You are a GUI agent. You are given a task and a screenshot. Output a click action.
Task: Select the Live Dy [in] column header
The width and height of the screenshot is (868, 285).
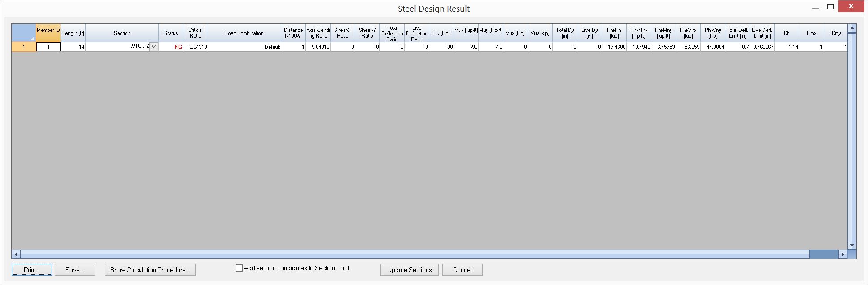[589, 33]
